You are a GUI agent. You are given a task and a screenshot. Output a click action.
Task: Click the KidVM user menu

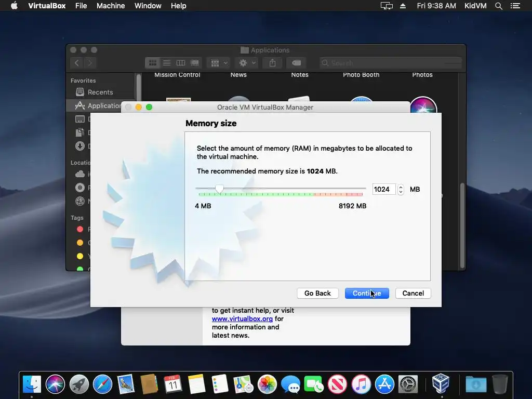pyautogui.click(x=475, y=6)
